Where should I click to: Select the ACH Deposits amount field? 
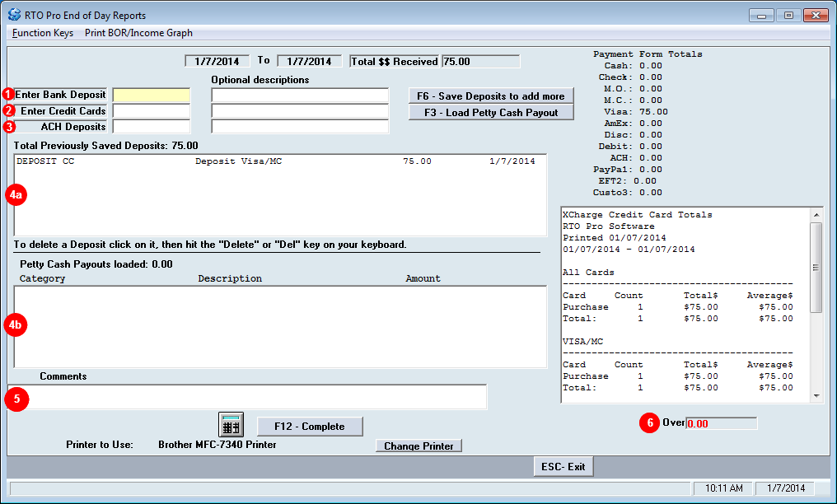pyautogui.click(x=152, y=127)
